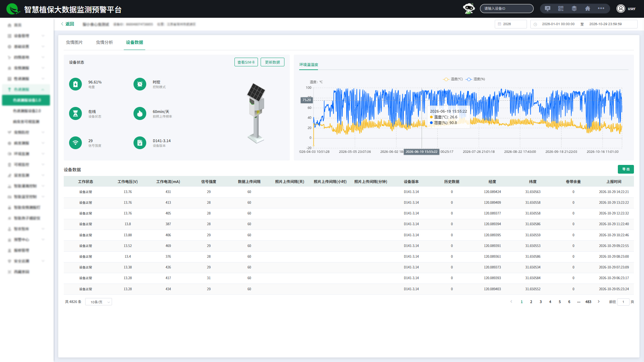Open the 10条/页 page size dropdown

coord(99,302)
